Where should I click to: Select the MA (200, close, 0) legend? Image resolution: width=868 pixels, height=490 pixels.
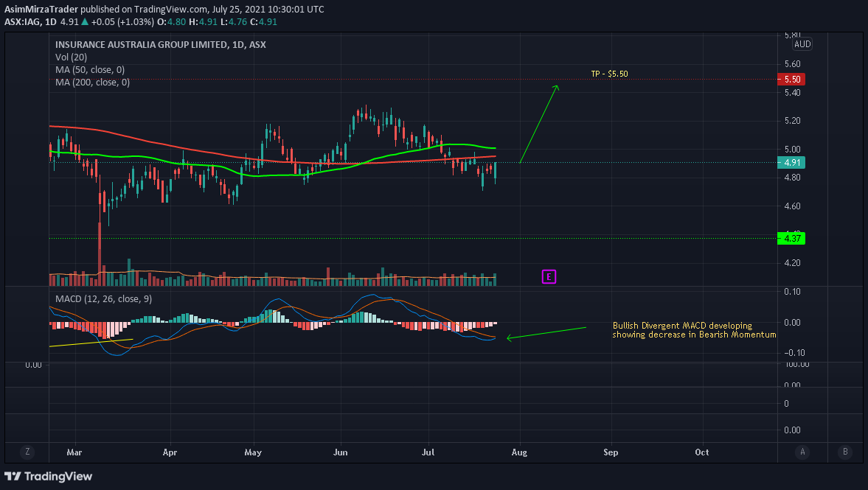pos(92,83)
